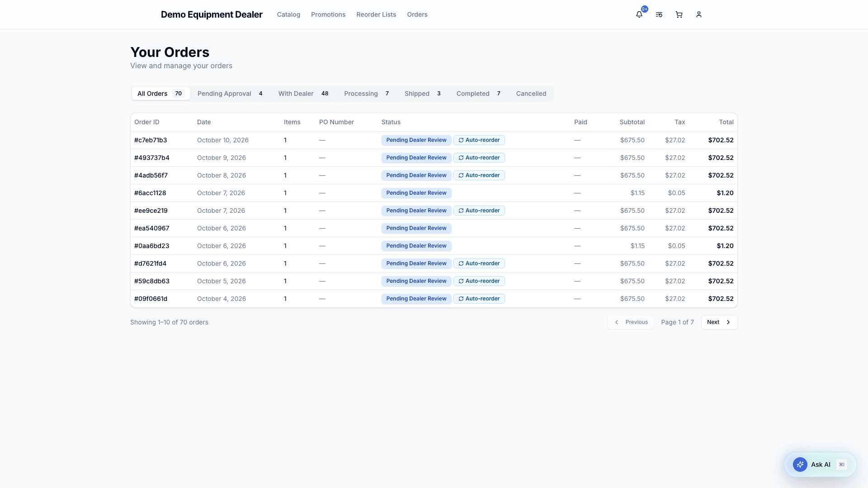Click $1.20 total for order #6acc1128
Screen dimensions: 868x488
click(725, 193)
